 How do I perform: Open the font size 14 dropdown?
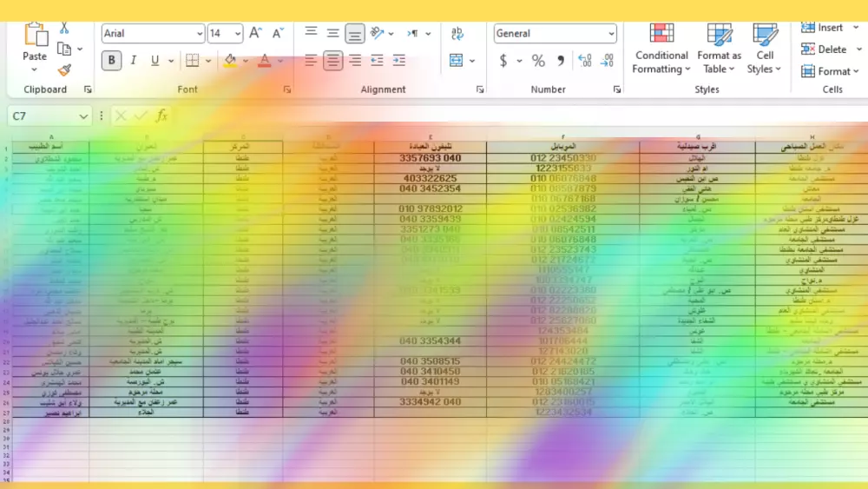click(238, 34)
